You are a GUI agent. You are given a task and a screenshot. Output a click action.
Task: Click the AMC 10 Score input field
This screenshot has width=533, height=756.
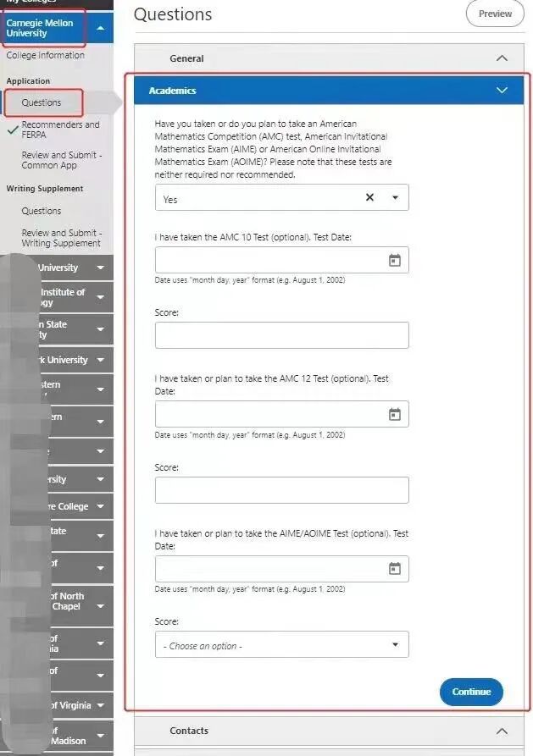coord(281,335)
